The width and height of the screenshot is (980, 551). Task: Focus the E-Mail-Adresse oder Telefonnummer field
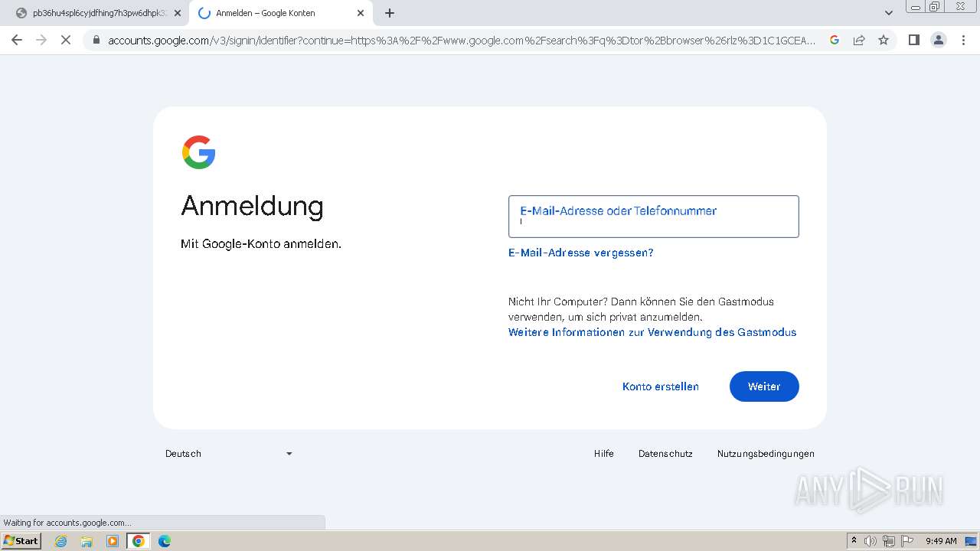[x=654, y=217]
